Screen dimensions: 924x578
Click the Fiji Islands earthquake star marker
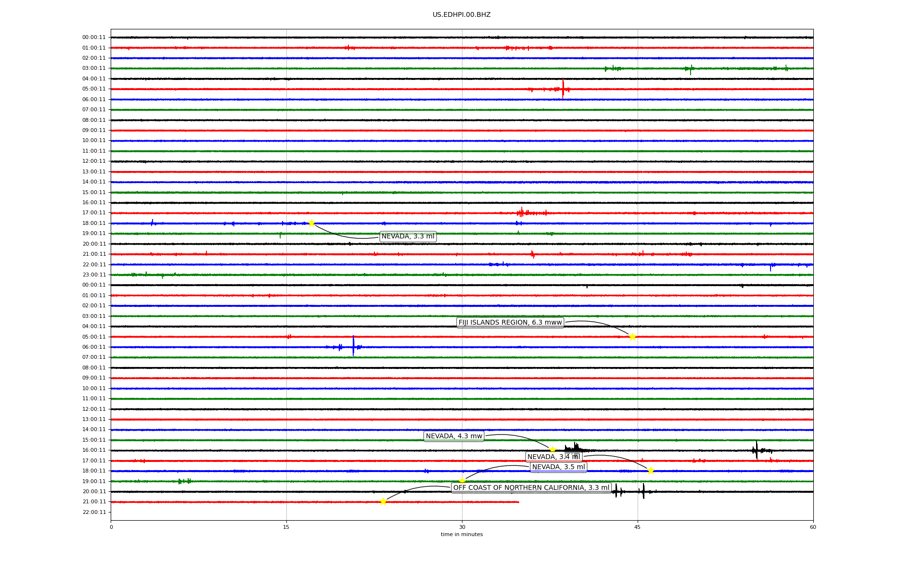tap(632, 337)
